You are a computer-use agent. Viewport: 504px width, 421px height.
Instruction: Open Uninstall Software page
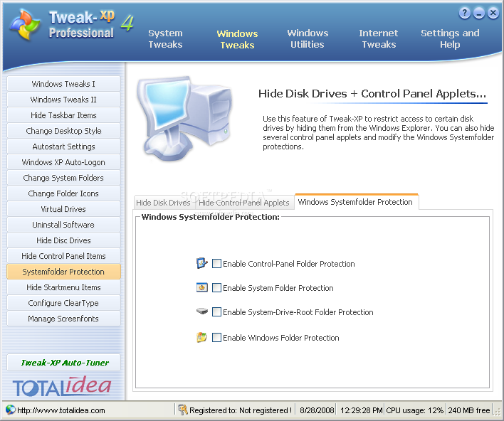pos(63,225)
